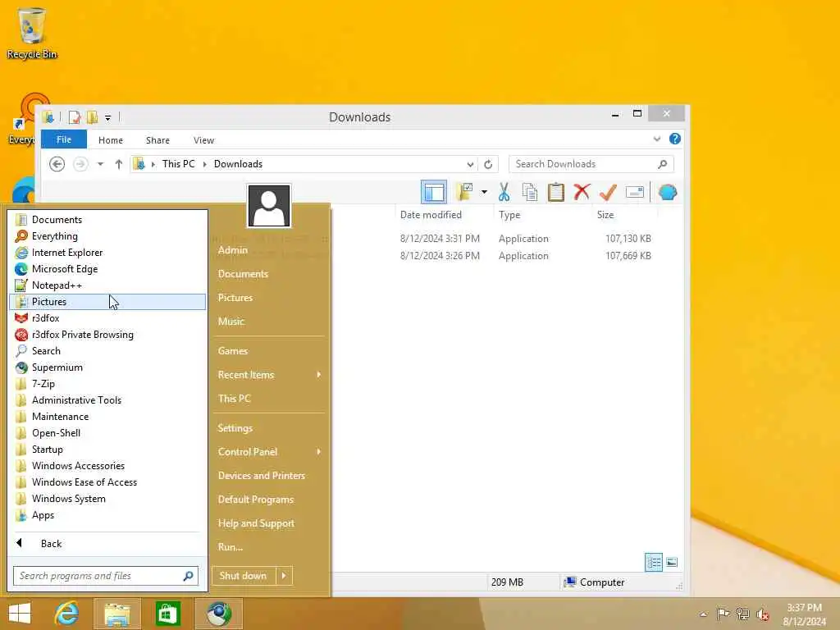Open the Apps folder entry
840x630 pixels.
coord(107,515)
